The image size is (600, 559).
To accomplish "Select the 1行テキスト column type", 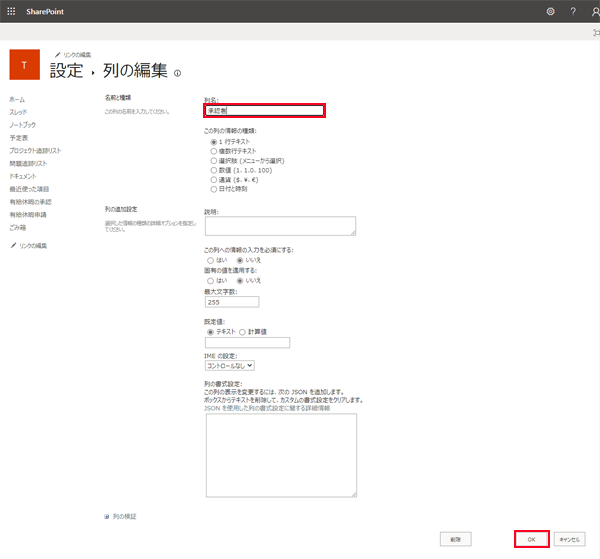I will [214, 142].
